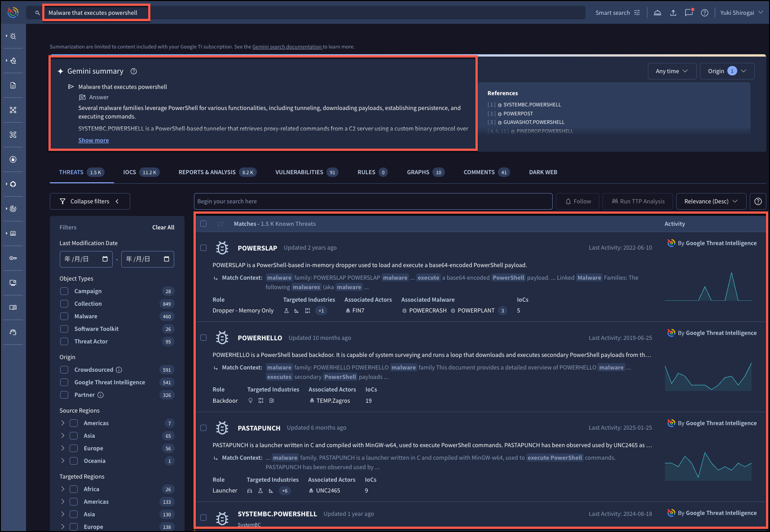This screenshot has height=532, width=770.
Task: Click Run TTP Analysis button
Action: coord(638,202)
